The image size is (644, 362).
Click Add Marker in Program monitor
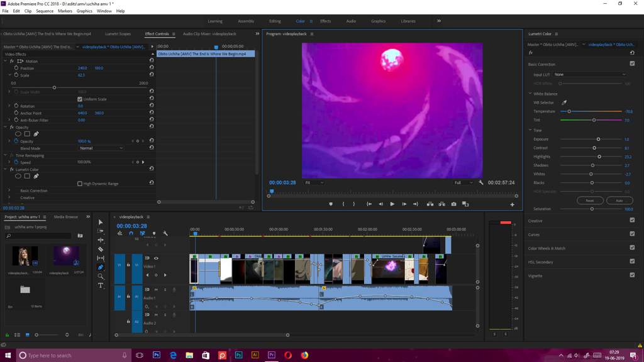pyautogui.click(x=331, y=204)
